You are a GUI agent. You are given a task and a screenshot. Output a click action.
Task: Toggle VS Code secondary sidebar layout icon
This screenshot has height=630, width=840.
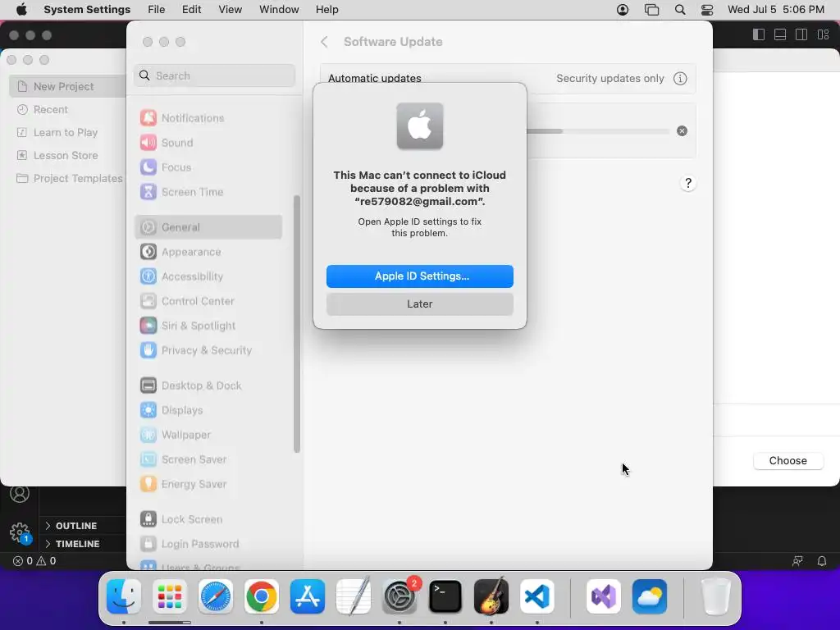[801, 34]
